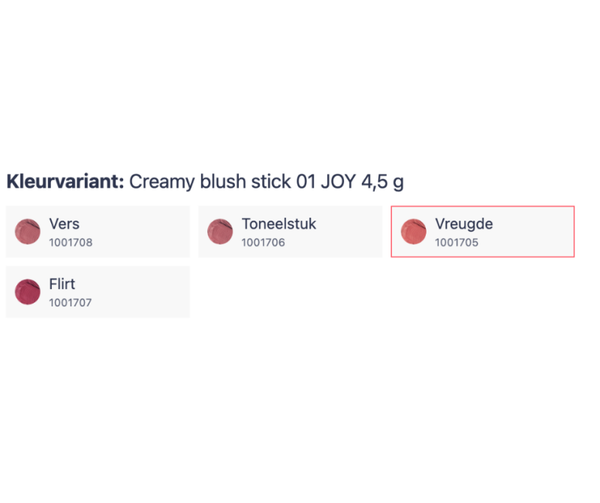Click the Flirt color swatch circle

pos(27,292)
